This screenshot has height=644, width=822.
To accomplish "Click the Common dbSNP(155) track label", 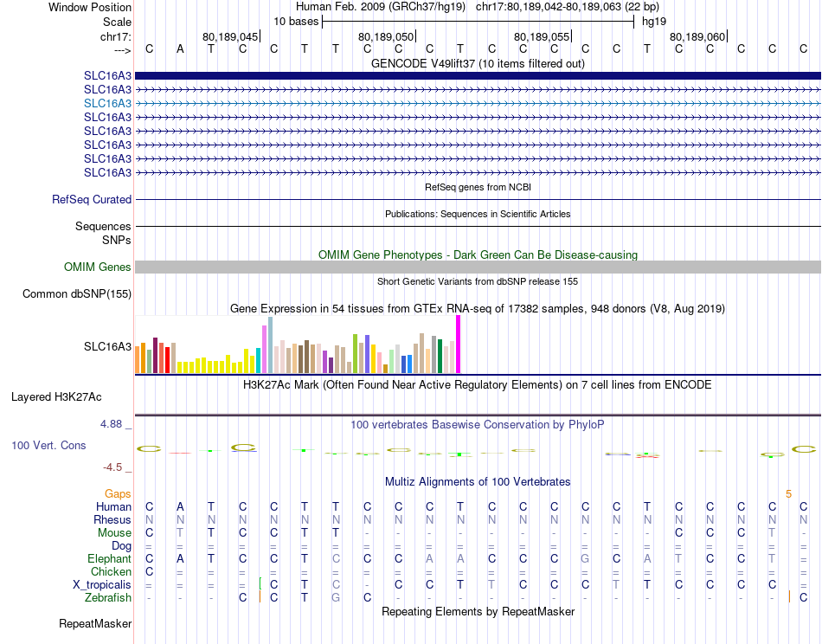I will (77, 293).
